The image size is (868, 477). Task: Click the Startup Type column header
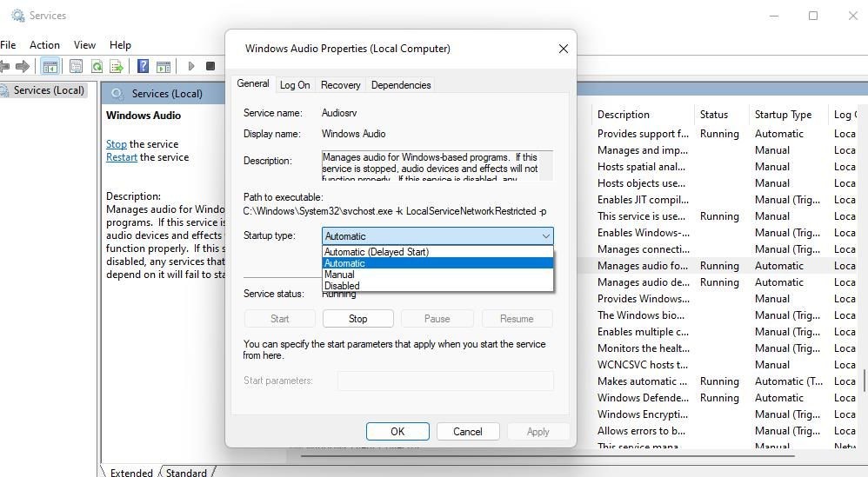(788, 115)
